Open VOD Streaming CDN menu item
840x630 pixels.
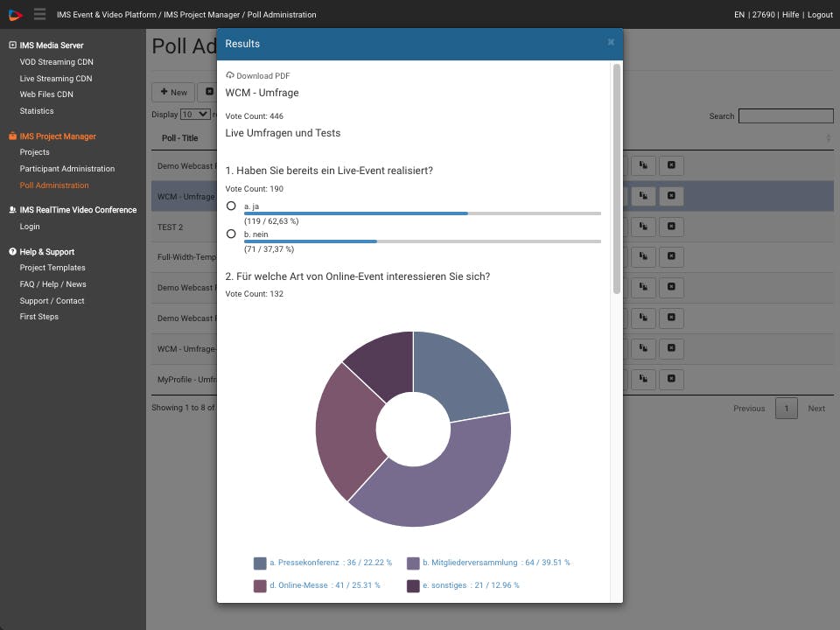coord(56,61)
